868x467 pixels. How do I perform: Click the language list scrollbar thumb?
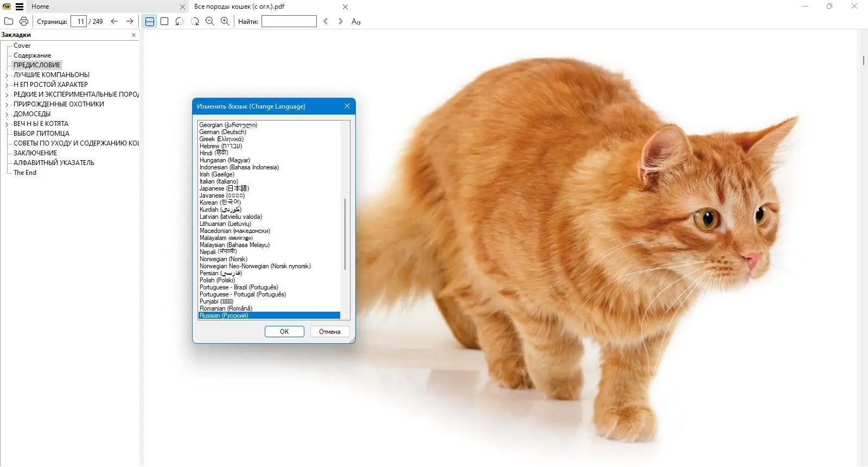coord(345,234)
